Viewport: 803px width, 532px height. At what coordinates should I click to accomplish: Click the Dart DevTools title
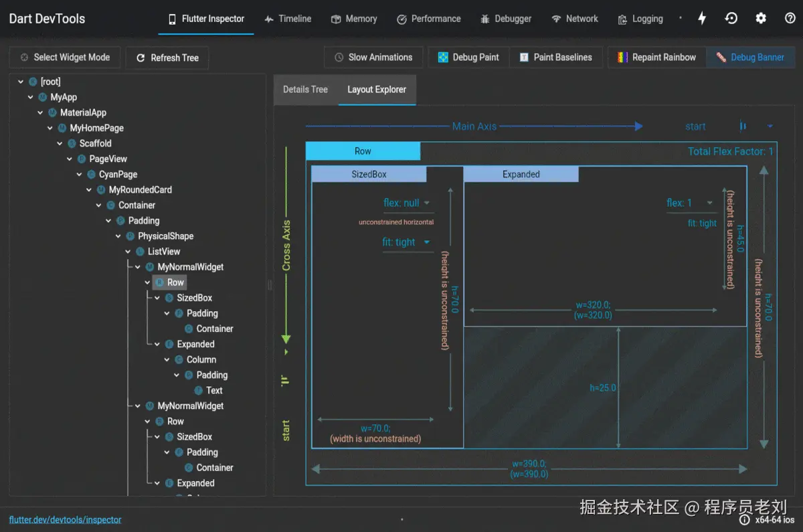coord(47,19)
